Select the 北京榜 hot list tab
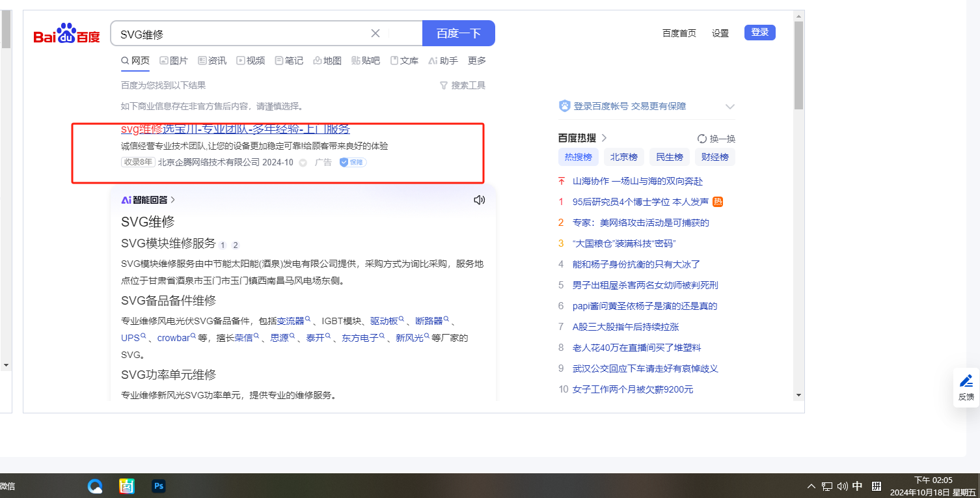Screen dimensions: 980x498 pyautogui.click(x=623, y=157)
